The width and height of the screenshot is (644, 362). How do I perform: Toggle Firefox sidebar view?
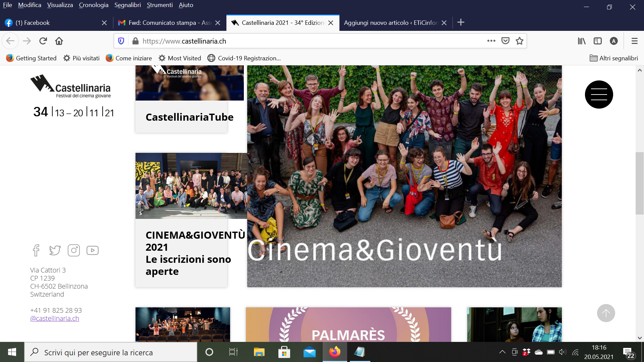[x=598, y=41]
